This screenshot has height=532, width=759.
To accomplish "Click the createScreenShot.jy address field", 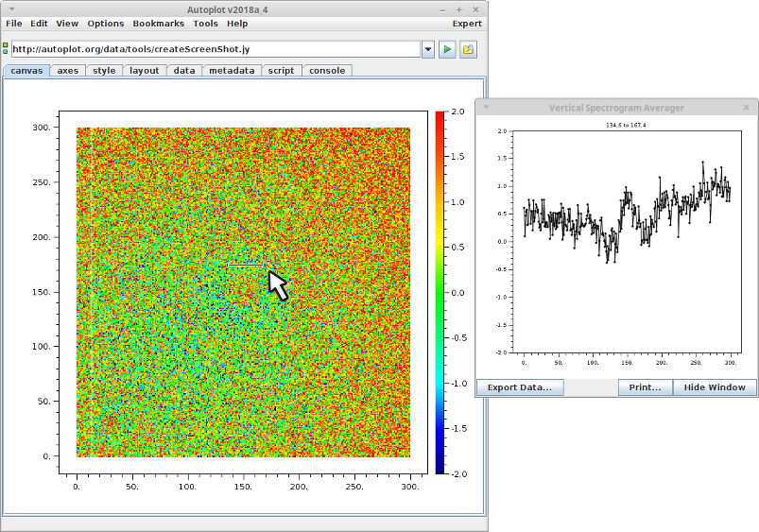I will click(x=216, y=49).
